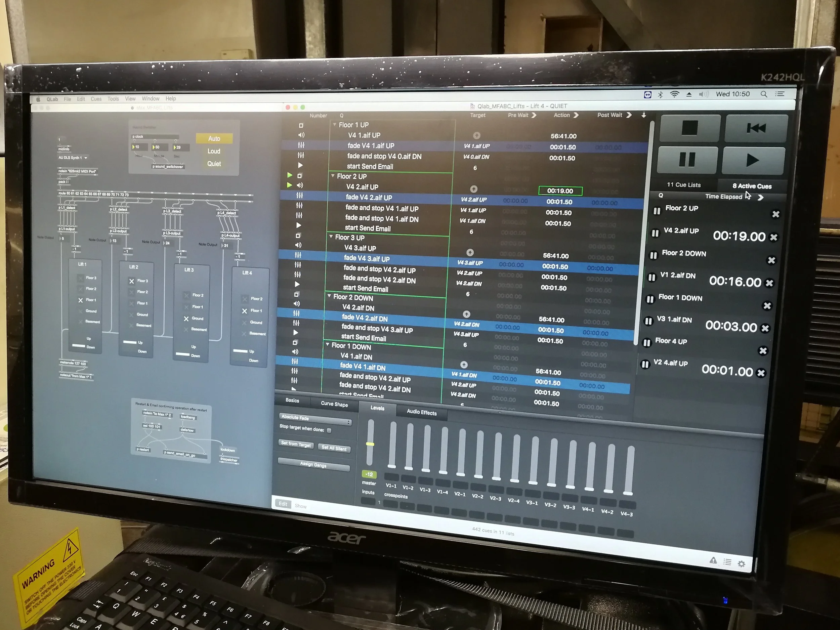
Task: Click the GO play transport button
Action: tap(753, 160)
